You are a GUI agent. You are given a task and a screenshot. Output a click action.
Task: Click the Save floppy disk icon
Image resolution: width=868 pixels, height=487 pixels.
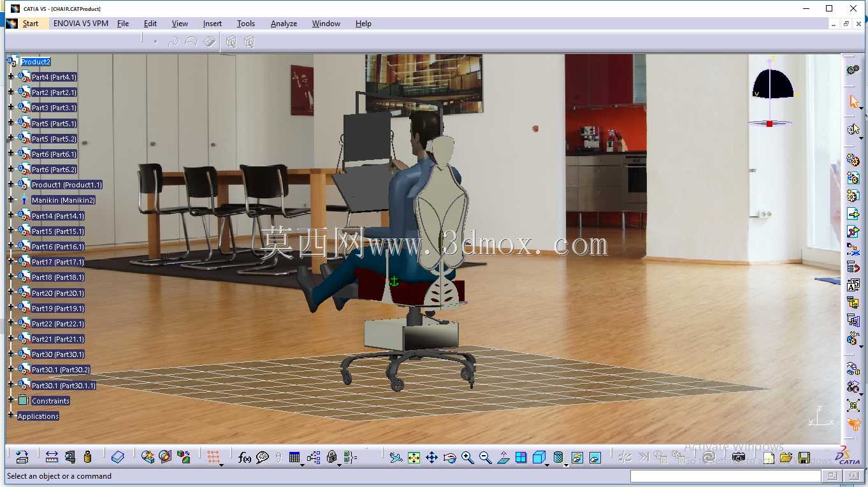(x=804, y=457)
